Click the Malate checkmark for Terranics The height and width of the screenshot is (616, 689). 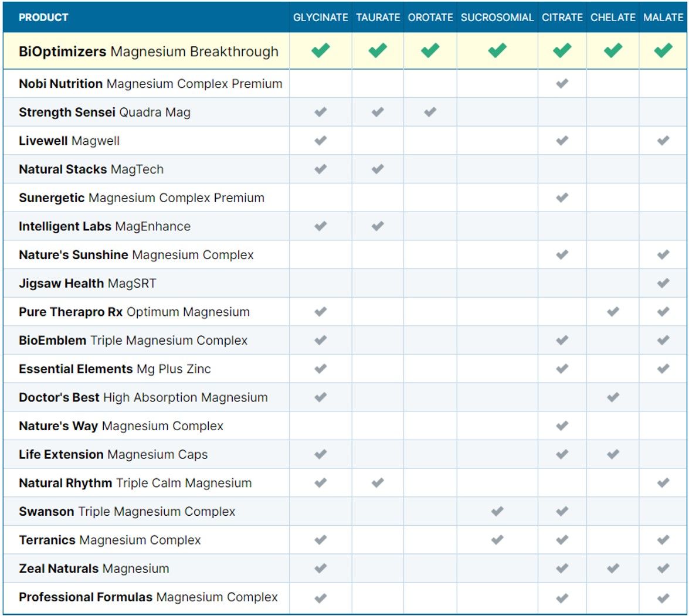pyautogui.click(x=663, y=540)
